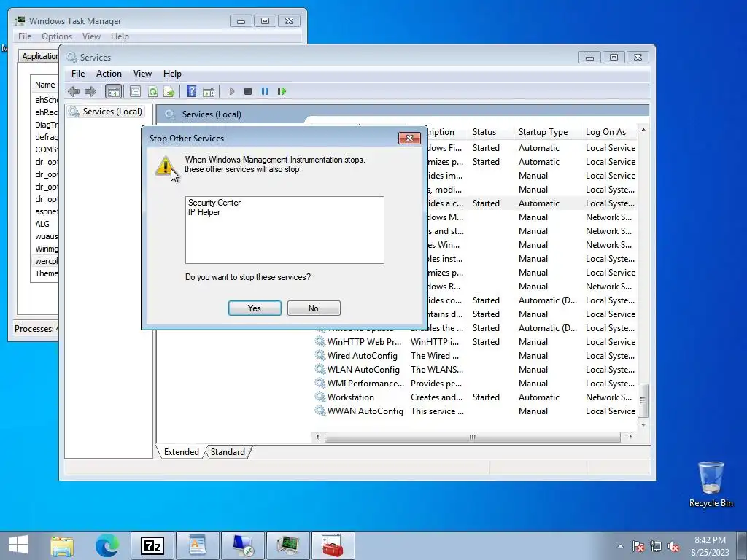The image size is (747, 560).
Task: Open File menu in Services window
Action: coord(78,74)
